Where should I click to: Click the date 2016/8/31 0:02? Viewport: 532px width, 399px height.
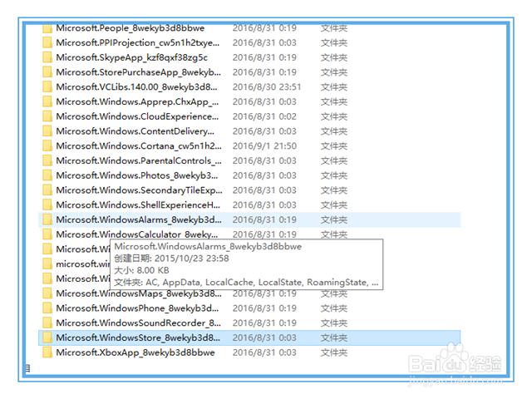coord(264,116)
